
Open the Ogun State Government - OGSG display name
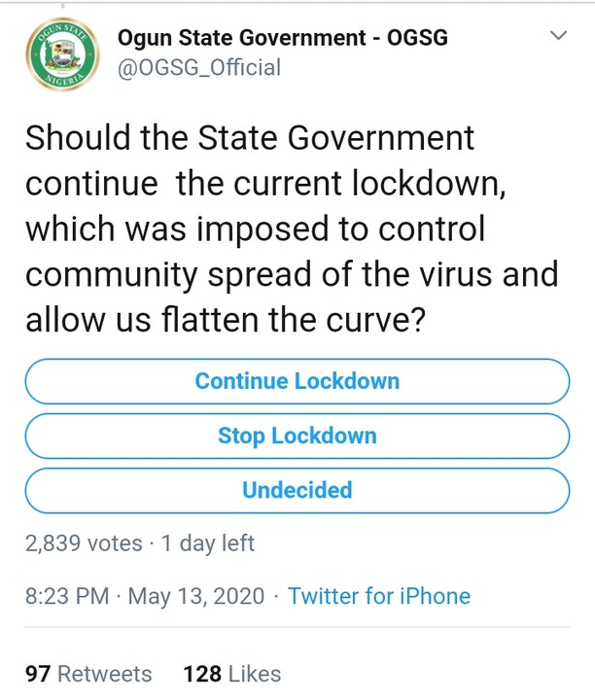[x=282, y=39]
